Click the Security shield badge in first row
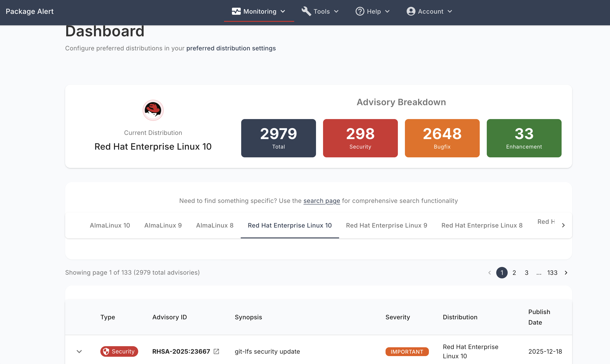Screen dimensions: 610x364 tap(119, 351)
